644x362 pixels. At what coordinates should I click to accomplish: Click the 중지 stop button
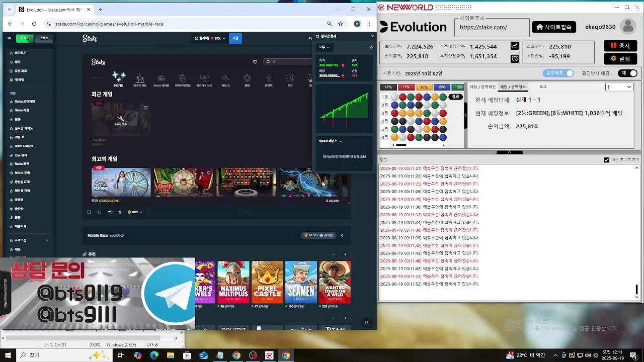point(620,46)
